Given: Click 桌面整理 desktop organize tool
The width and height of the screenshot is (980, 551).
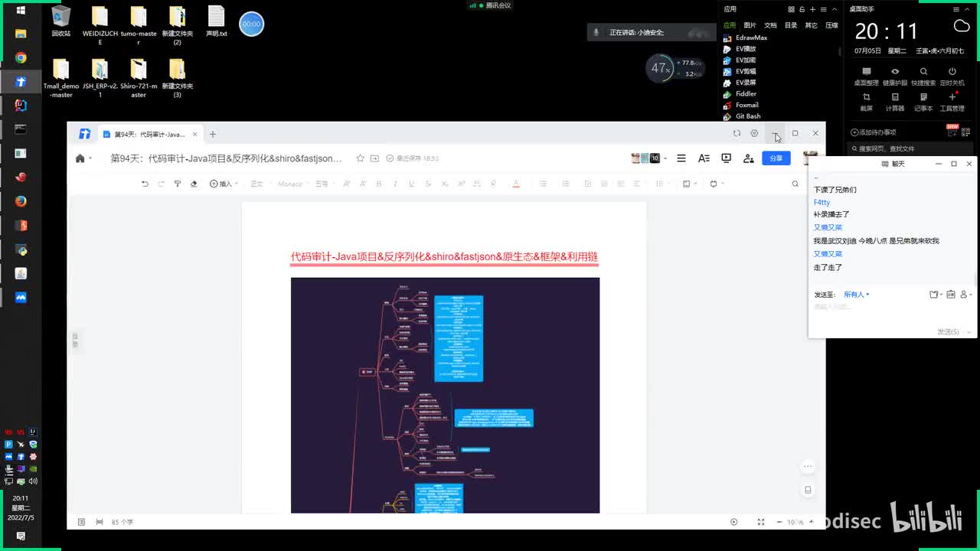Looking at the screenshot, I should [867, 76].
